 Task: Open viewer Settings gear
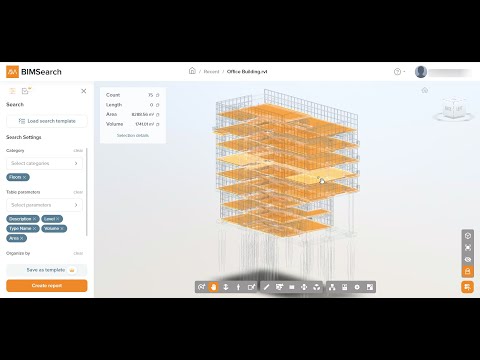pos(357,287)
